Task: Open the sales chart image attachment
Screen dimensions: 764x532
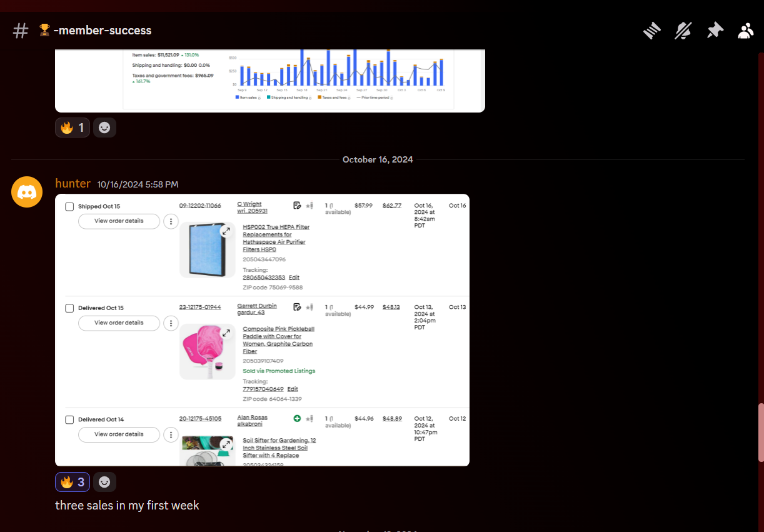Action: click(270, 80)
